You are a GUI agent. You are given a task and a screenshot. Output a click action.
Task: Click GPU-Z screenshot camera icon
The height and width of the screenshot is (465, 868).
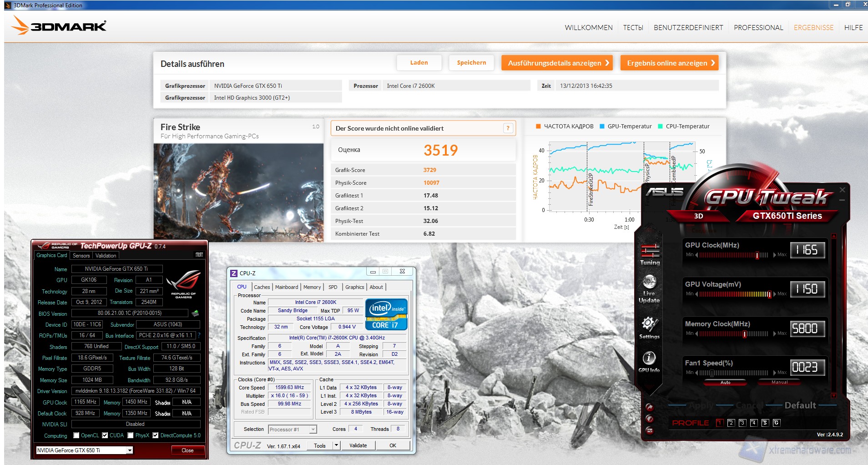pos(199,255)
